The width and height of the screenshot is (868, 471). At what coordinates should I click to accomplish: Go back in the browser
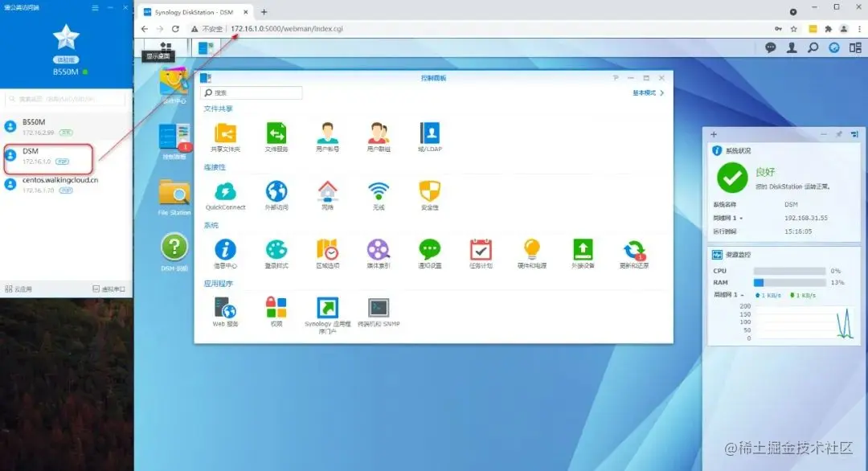coord(145,29)
